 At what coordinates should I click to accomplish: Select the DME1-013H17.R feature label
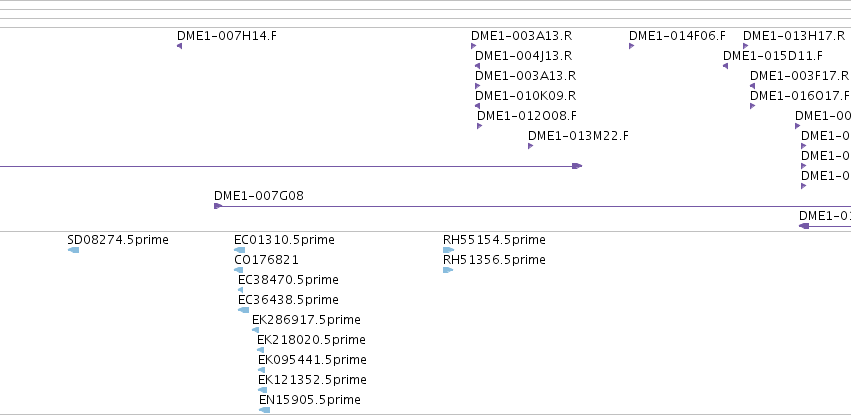tap(794, 36)
